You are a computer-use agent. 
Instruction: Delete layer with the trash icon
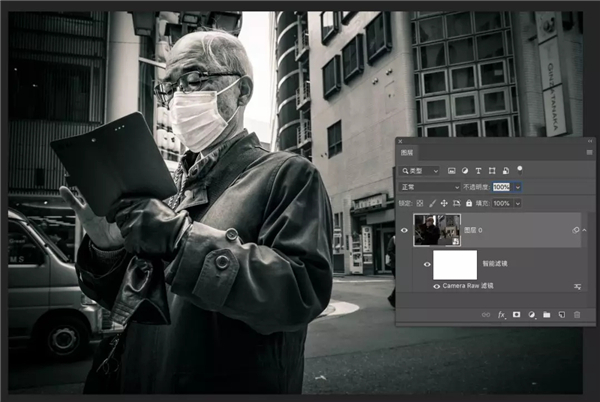[x=577, y=314]
